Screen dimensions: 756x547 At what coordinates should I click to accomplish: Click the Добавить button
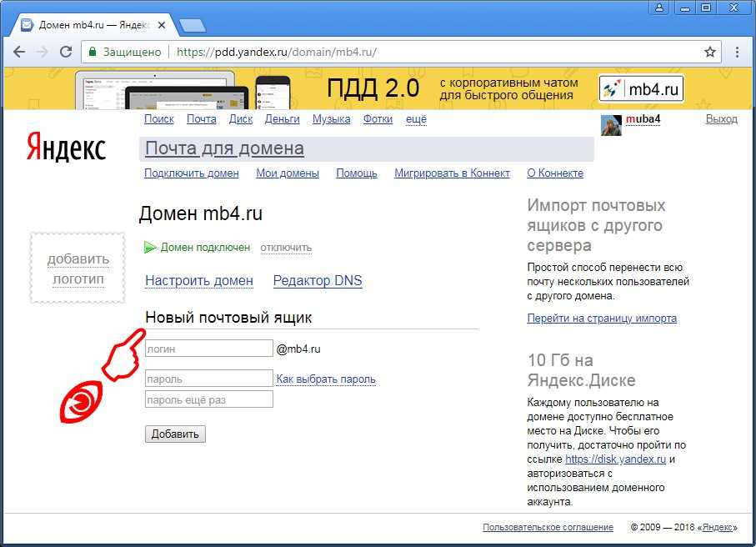[175, 434]
